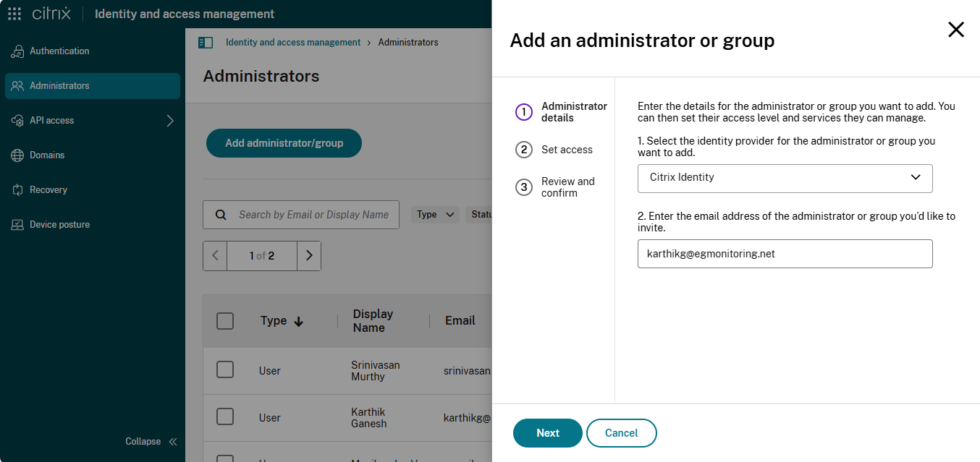
Task: Click the administrator email address field
Action: (x=785, y=254)
